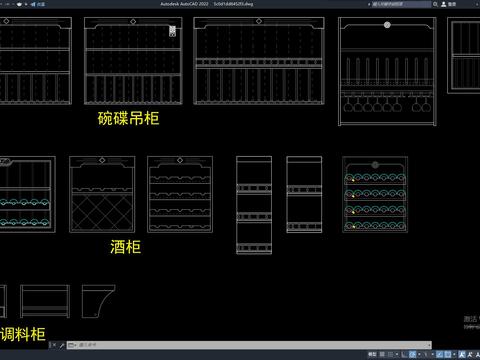Image resolution: width=480 pixels, height=360 pixels.
Task: Open the object snap dropdown arrow
Action: pos(454,354)
